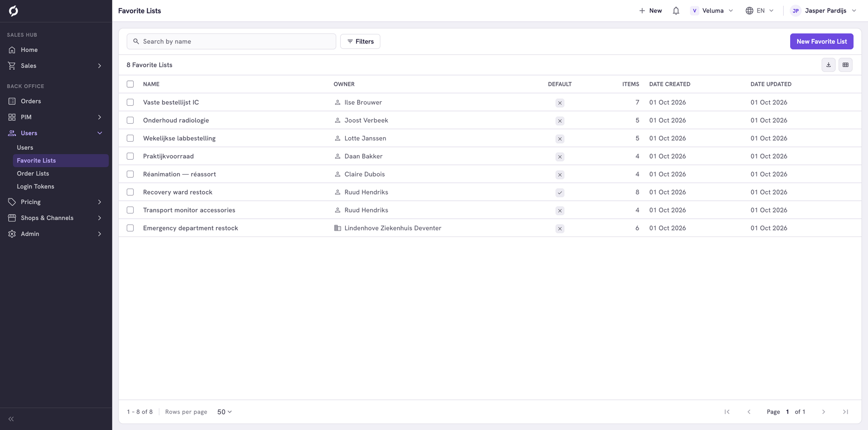
Task: Click the default X icon for Vaste bestellijst IC
Action: coord(560,103)
